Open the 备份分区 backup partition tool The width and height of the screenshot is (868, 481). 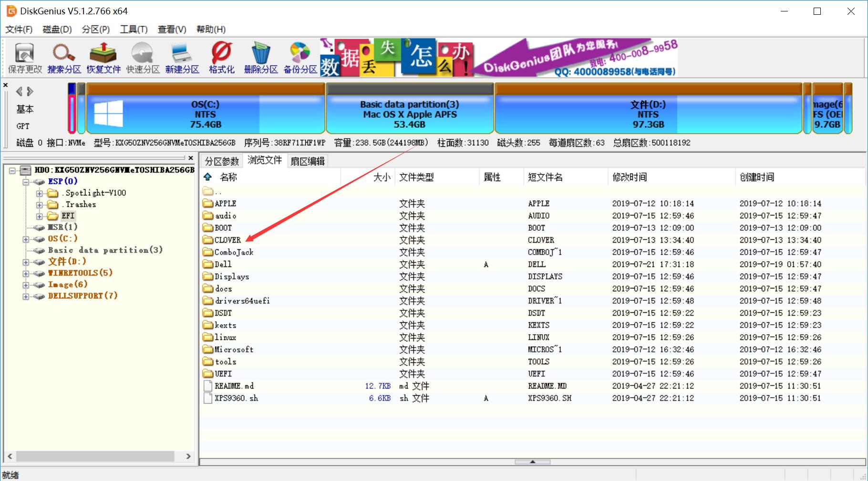[x=299, y=56]
